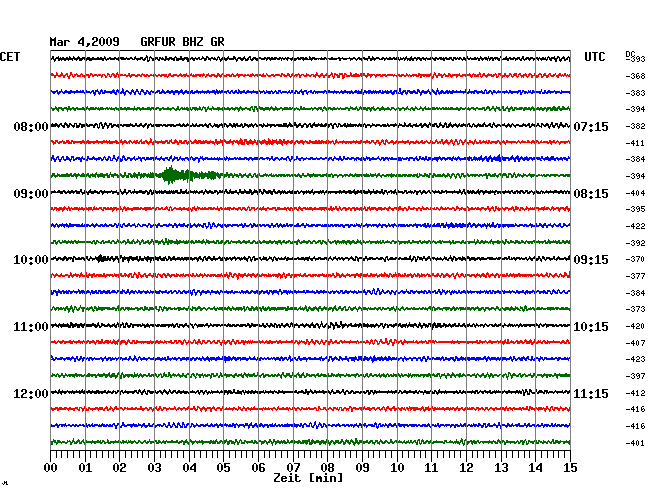650x494 pixels.
Task: Select the DC offset value -401
Action: (x=635, y=443)
